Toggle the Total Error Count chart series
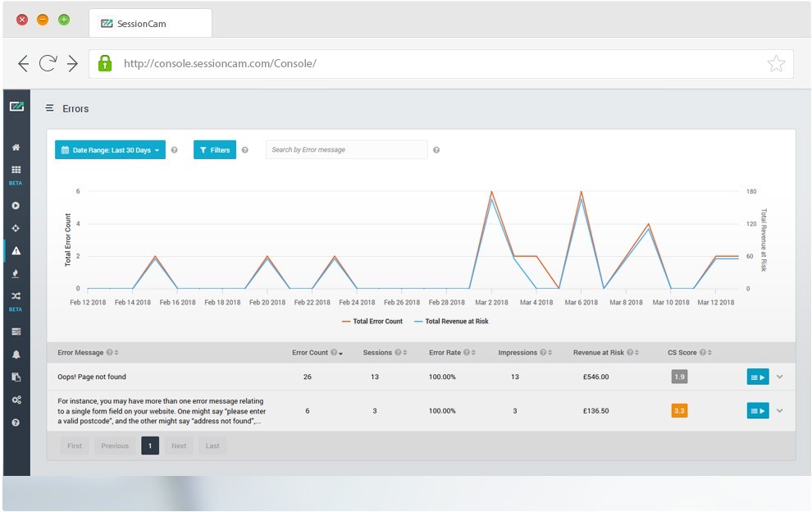 coord(372,322)
